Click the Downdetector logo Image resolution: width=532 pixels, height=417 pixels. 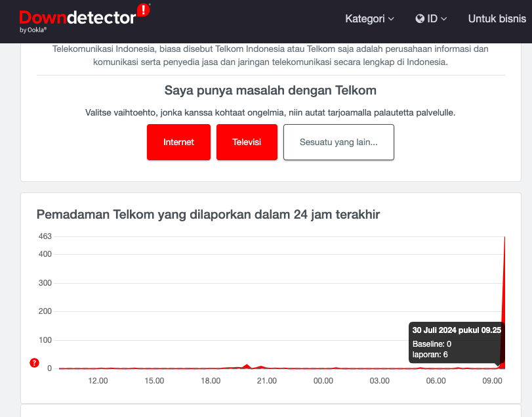77,18
